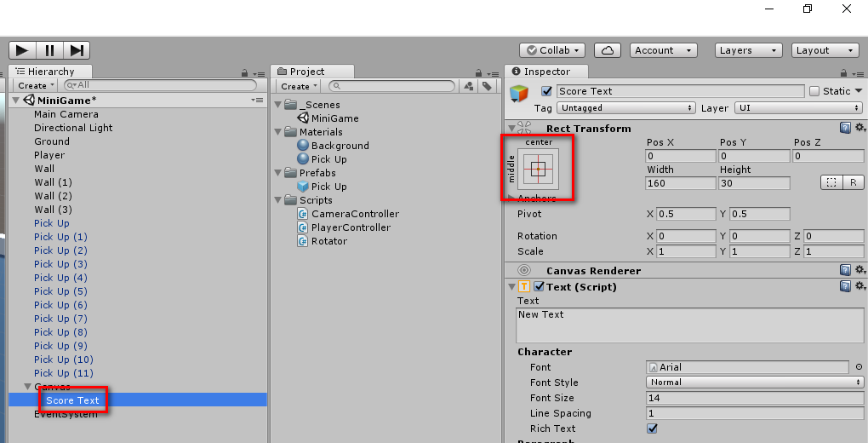Screen dimensions: 868x443
Task: Open Rect Transform gear settings menu
Action: 859,128
